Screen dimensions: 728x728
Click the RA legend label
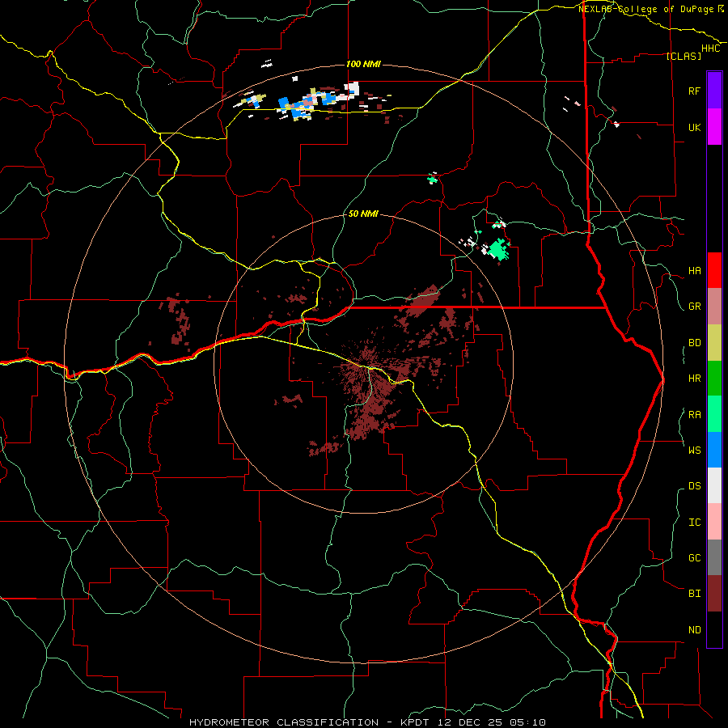[x=694, y=415]
